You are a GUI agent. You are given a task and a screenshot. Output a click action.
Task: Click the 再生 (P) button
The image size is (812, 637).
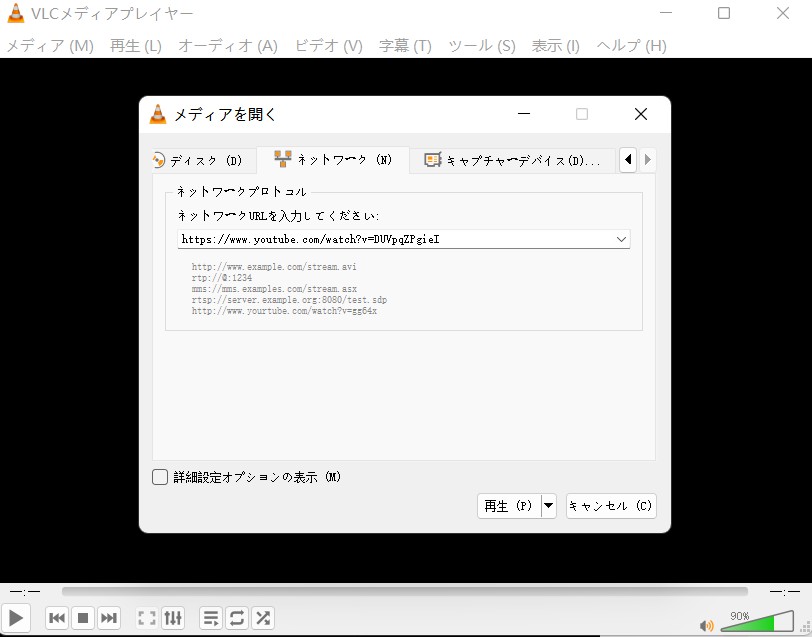tap(509, 506)
